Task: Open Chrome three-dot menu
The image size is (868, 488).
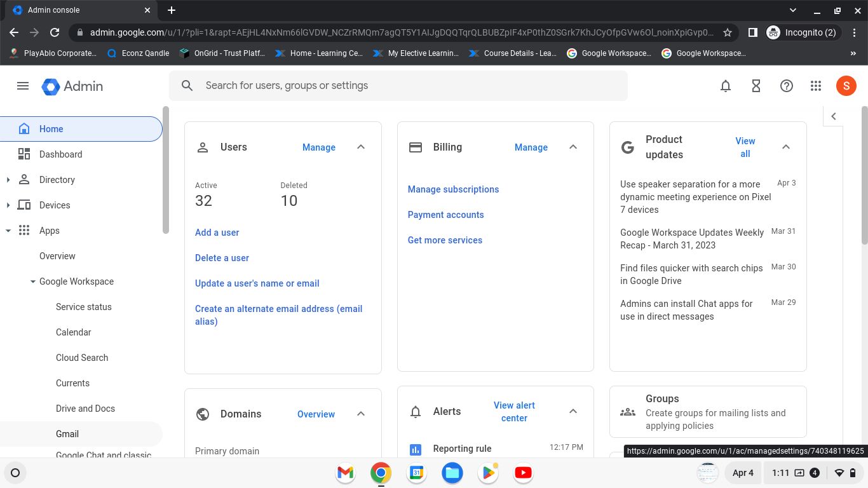Action: tap(855, 32)
